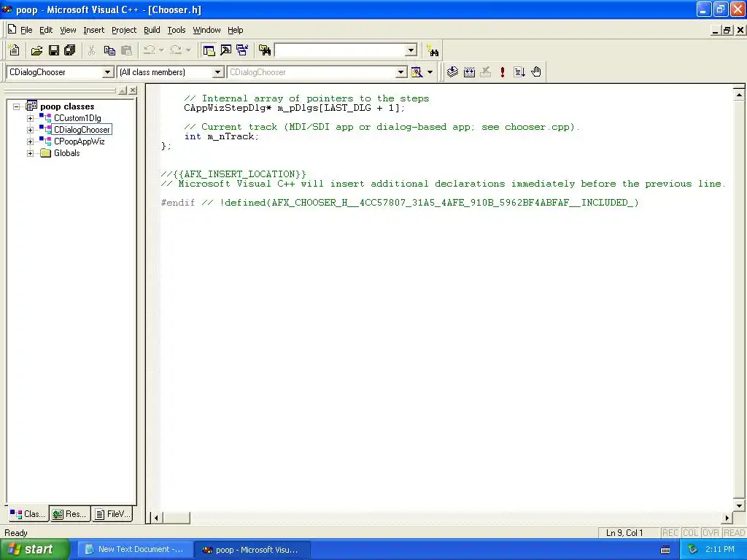Switch to the ClassView tab
Image resolution: width=747 pixels, height=560 pixels.
coord(28,514)
